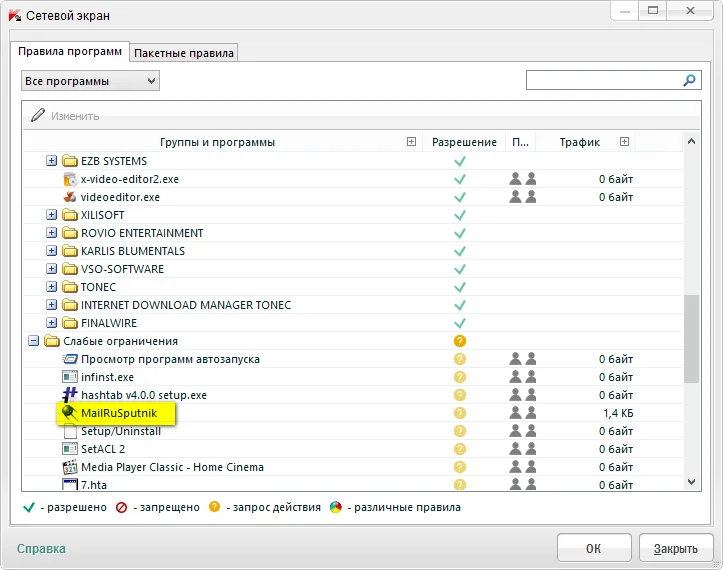Image resolution: width=723 pixels, height=570 pixels.
Task: Click the SetACL 2 icon
Action: tap(70, 449)
